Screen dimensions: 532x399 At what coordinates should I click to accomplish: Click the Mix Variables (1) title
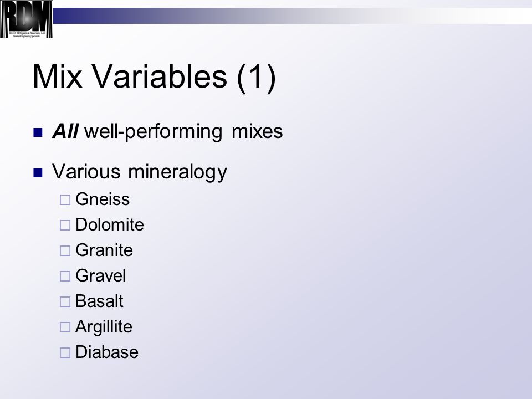click(x=155, y=77)
